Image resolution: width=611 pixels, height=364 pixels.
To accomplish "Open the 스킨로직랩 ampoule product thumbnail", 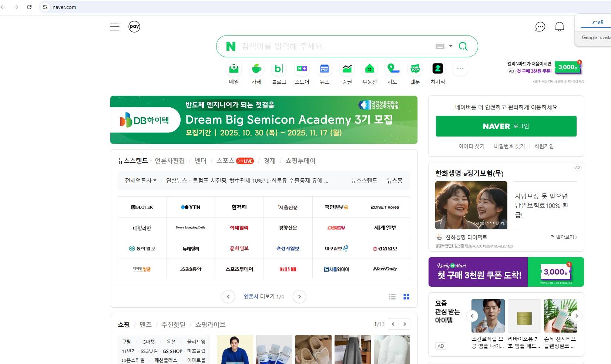I will (488, 316).
